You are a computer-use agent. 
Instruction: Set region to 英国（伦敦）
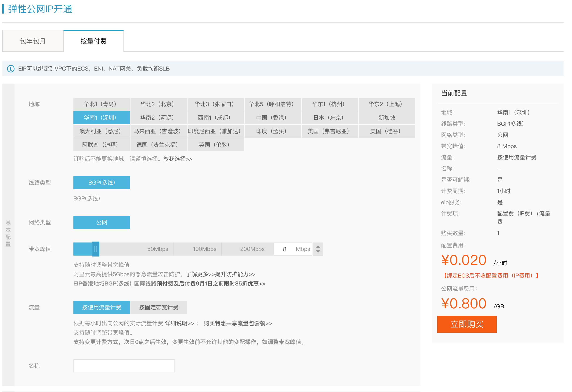click(216, 145)
